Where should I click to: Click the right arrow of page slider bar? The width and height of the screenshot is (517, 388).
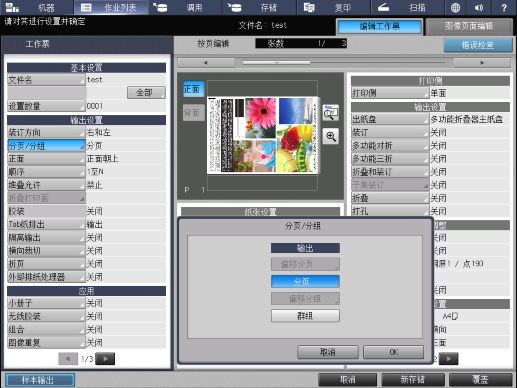click(482, 63)
